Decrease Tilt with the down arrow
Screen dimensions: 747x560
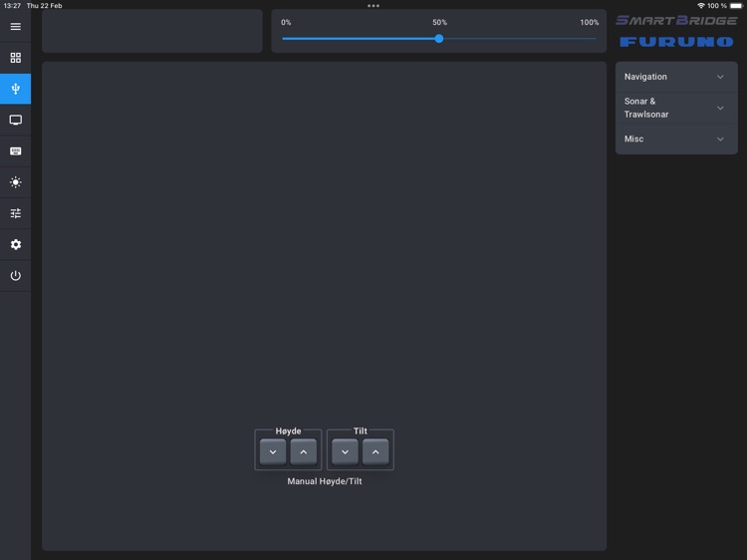coord(345,451)
